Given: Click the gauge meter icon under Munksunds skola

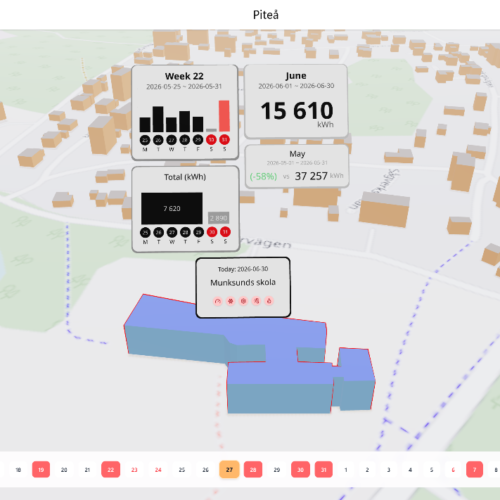Looking at the screenshot, I should pos(218,301).
